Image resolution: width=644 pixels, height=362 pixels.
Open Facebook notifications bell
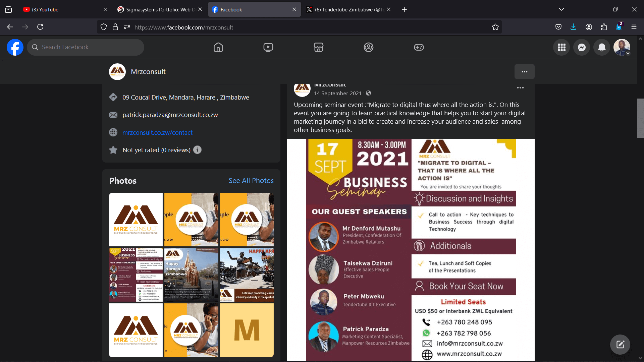pos(602,47)
